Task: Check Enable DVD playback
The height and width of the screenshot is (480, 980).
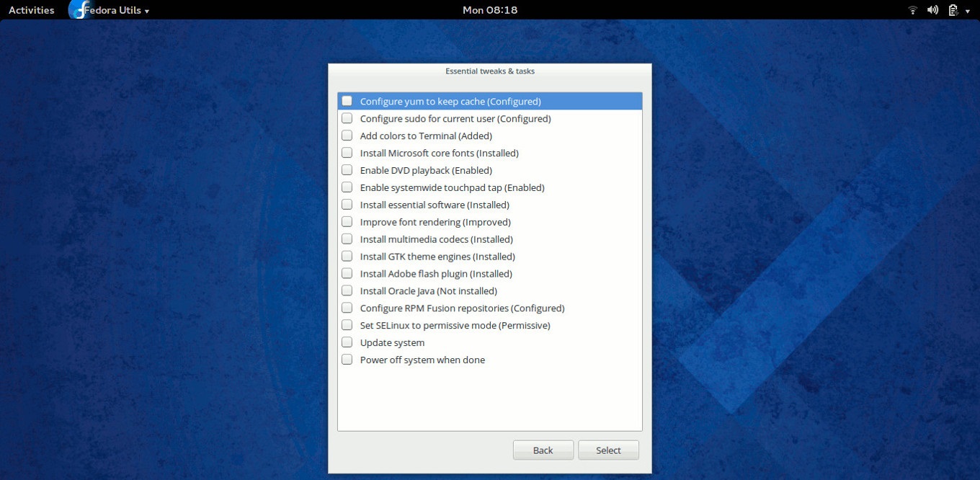Action: pos(347,170)
